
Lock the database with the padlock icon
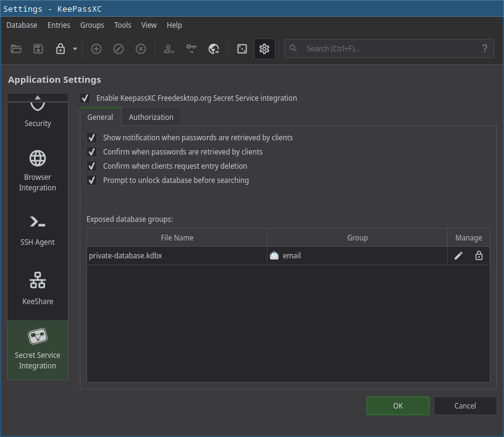[x=61, y=49]
